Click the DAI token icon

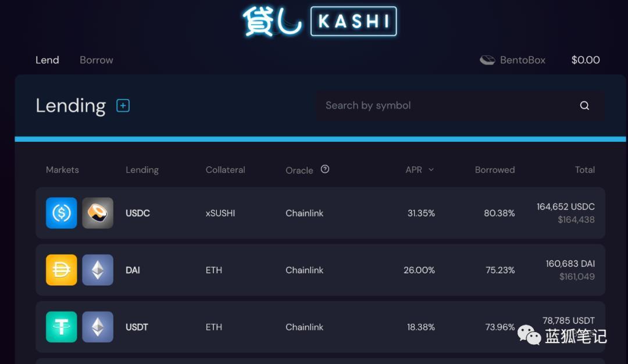click(x=62, y=270)
